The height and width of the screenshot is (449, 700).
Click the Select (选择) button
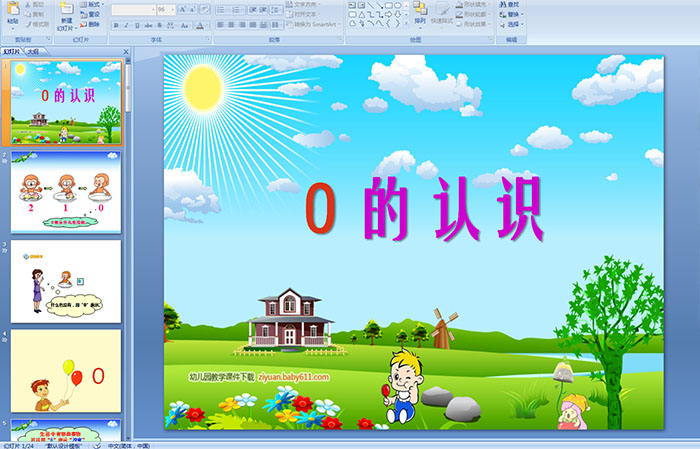[x=511, y=24]
